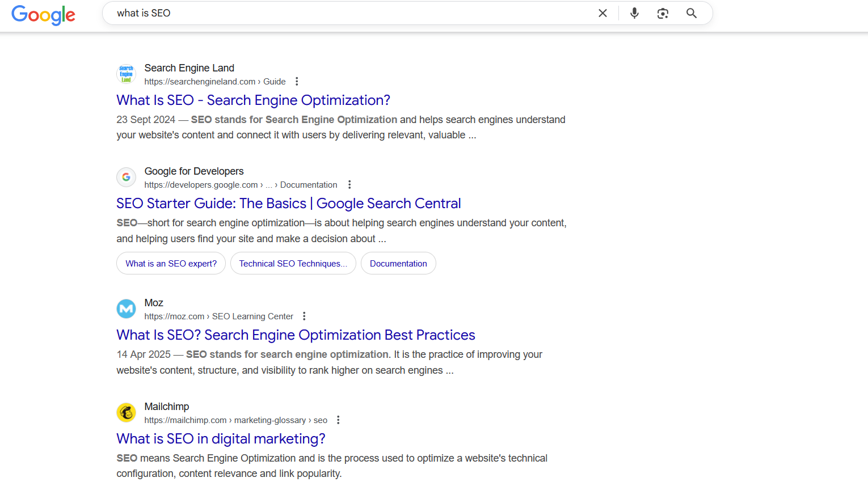
Task: Open 'What is SEO in digital marketing?' link
Action: [221, 439]
